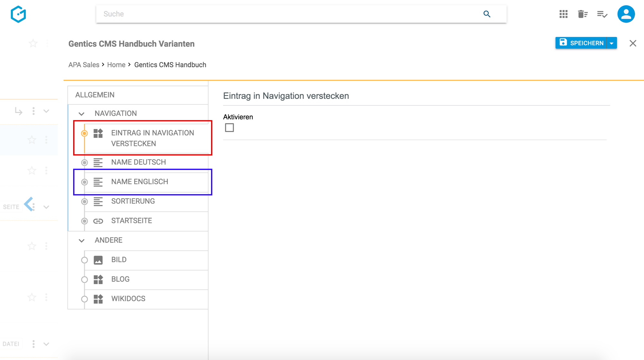The height and width of the screenshot is (360, 644).
Task: Click Gentics CMS Handbuch breadcrumb
Action: (170, 65)
